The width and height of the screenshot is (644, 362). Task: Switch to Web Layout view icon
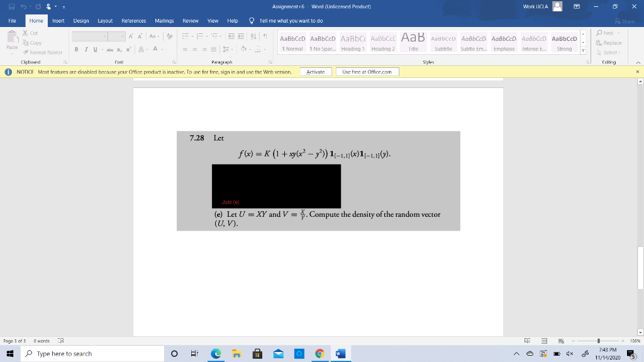tap(561, 341)
